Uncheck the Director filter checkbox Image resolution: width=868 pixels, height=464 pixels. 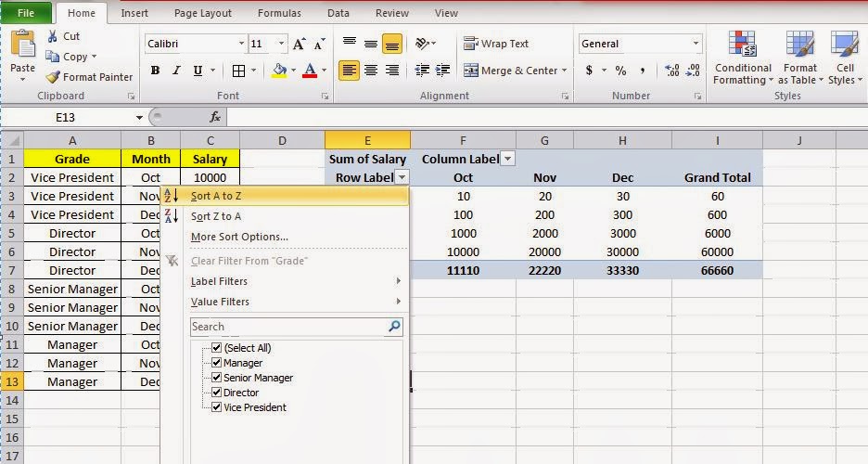216,392
